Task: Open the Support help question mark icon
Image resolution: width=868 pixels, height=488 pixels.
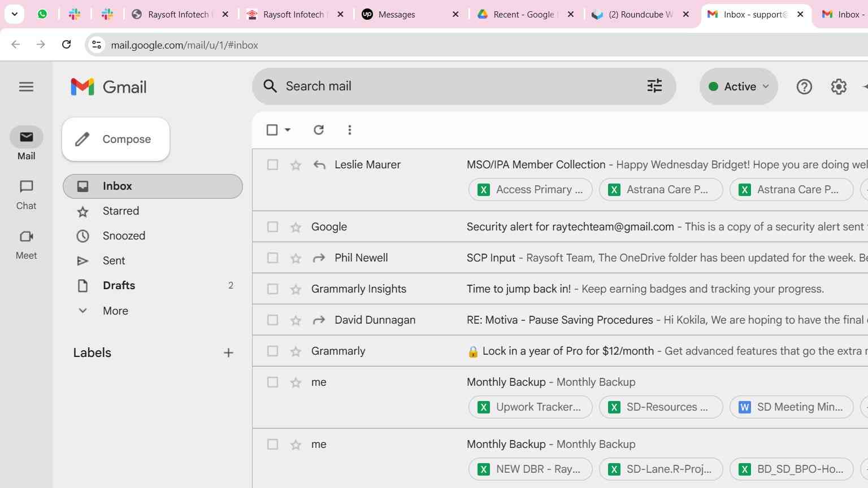Action: pos(804,86)
